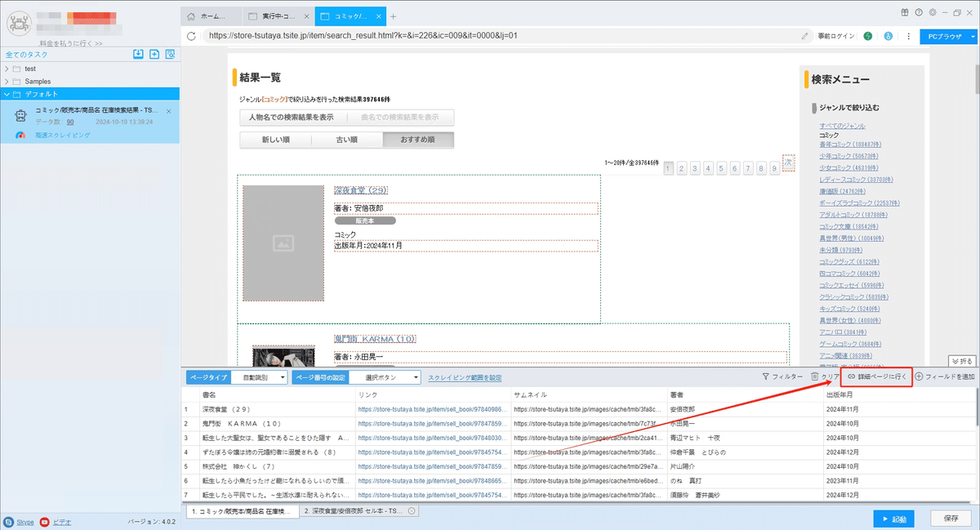Click 人物名での検索結果を表示 button

pos(292,118)
